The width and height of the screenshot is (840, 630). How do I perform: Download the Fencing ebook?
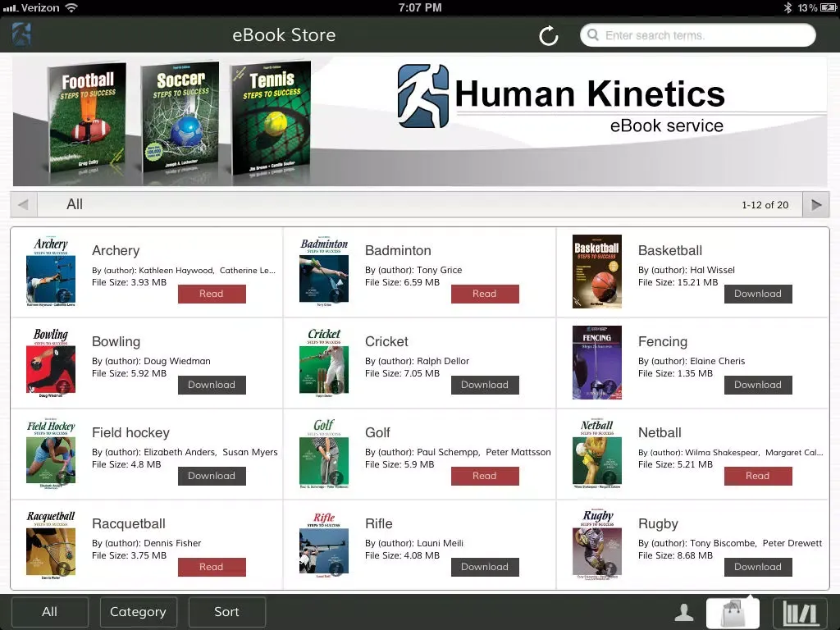point(758,385)
